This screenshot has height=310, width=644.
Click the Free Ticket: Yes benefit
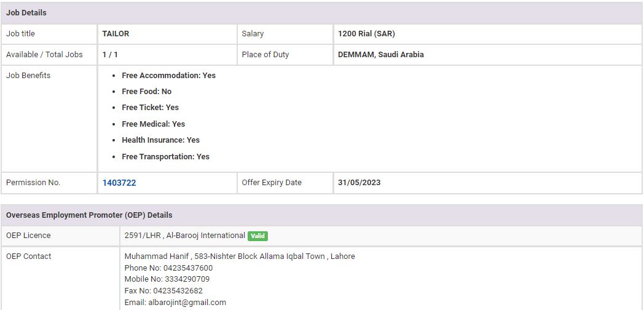point(150,108)
